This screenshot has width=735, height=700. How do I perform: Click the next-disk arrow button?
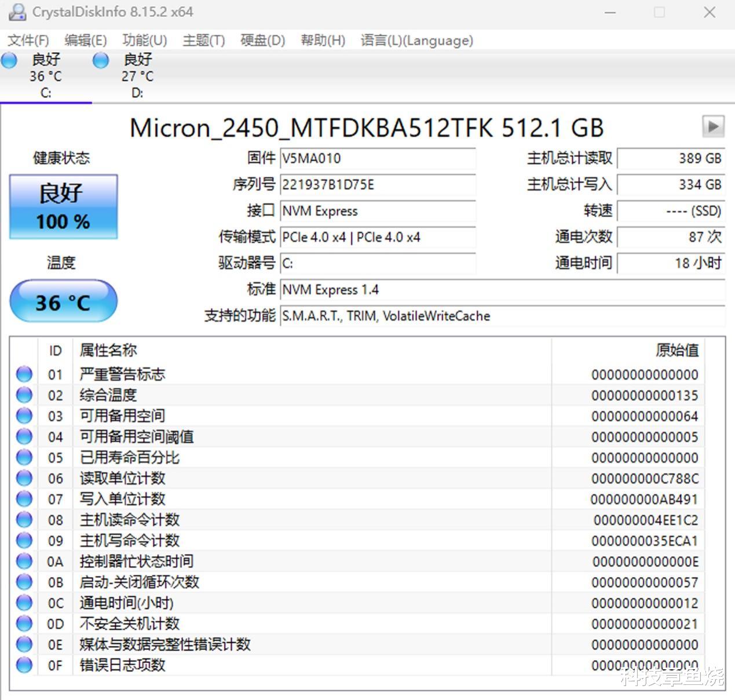[714, 126]
